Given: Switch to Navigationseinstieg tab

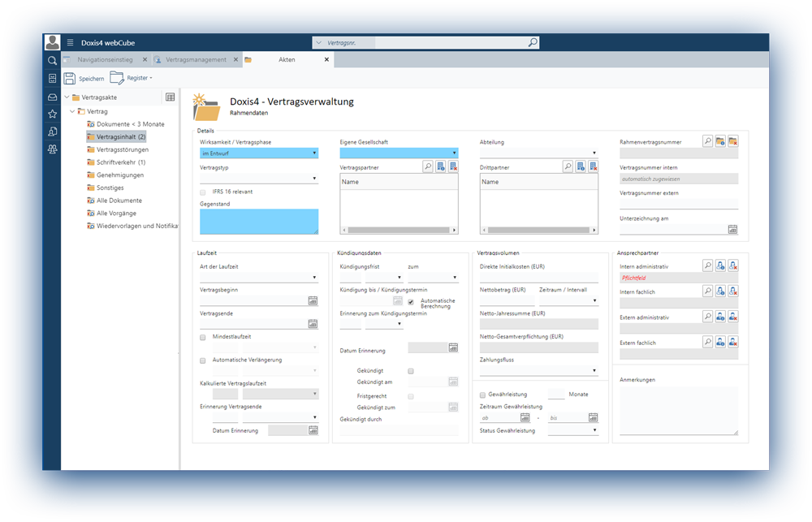Looking at the screenshot, I should 105,59.
